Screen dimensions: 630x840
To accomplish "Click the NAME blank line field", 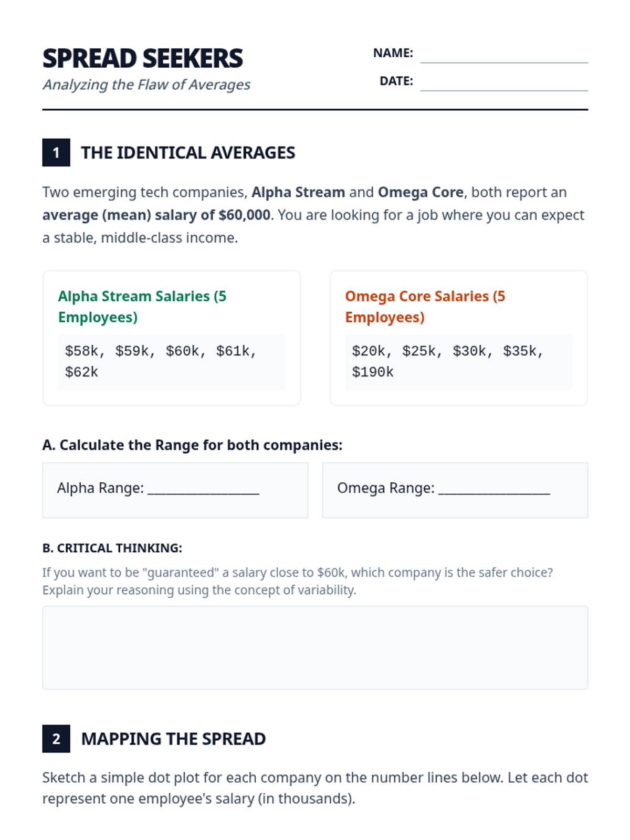I will [503, 55].
